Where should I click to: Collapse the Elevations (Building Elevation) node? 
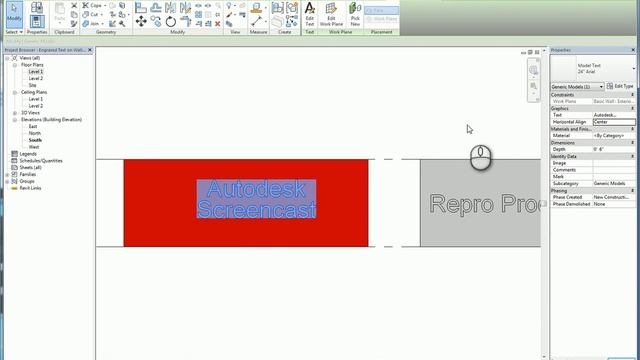(15, 120)
